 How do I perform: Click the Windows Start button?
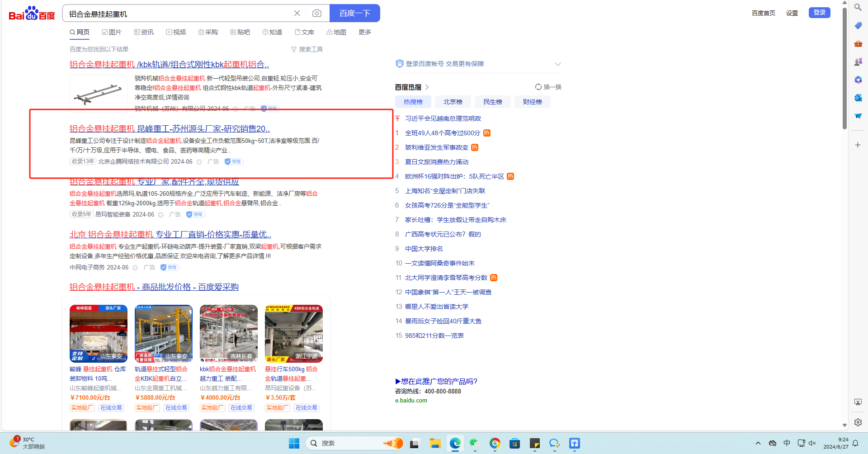[294, 443]
